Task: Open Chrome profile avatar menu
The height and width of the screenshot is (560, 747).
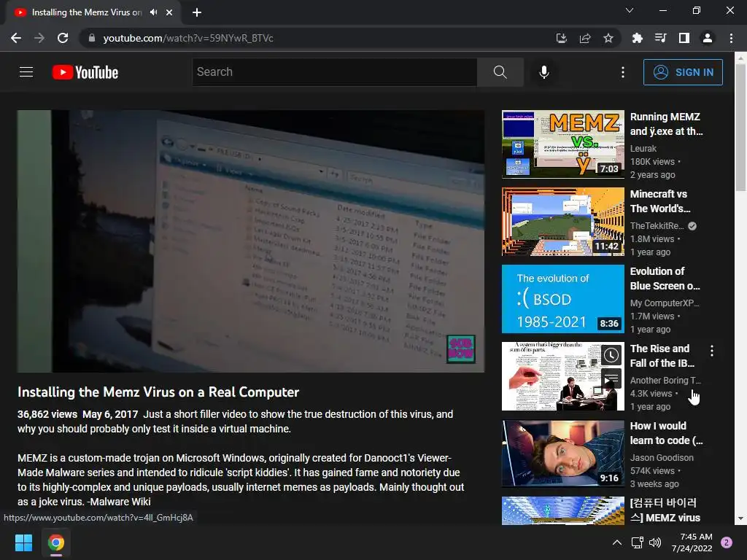Action: 708,38
